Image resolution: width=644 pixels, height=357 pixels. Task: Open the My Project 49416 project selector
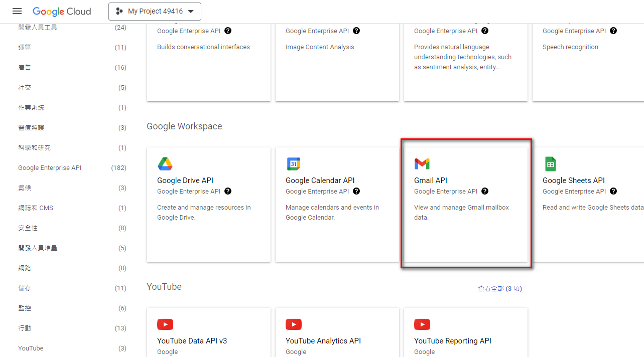coord(155,11)
